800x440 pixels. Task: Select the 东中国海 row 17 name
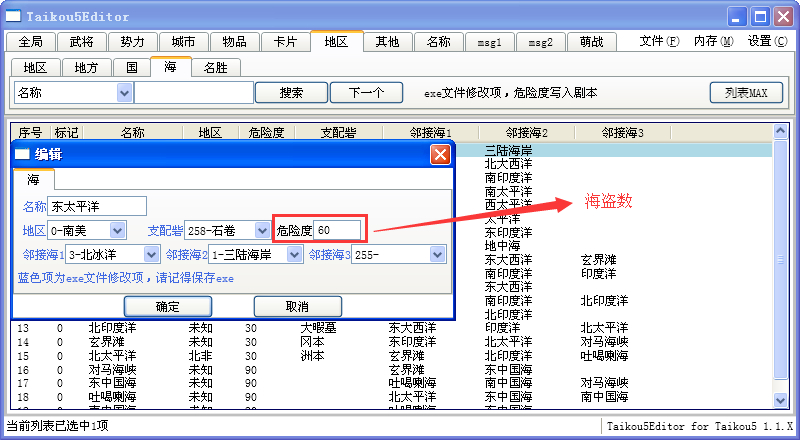click(112, 383)
